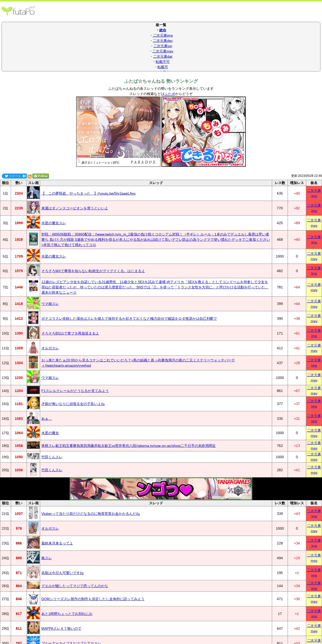The height and width of the screenshot is (644, 322).
Task: View the 9位 thread thumbnail
Action: point(33,318)
